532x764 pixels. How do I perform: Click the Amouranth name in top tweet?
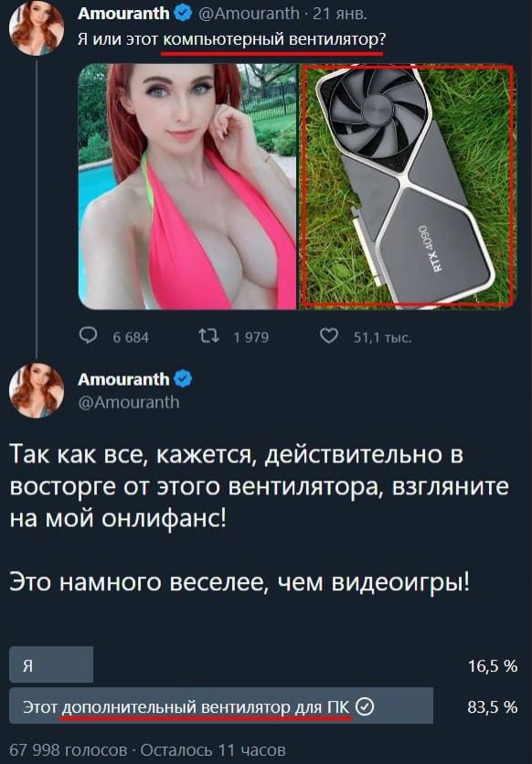[123, 14]
